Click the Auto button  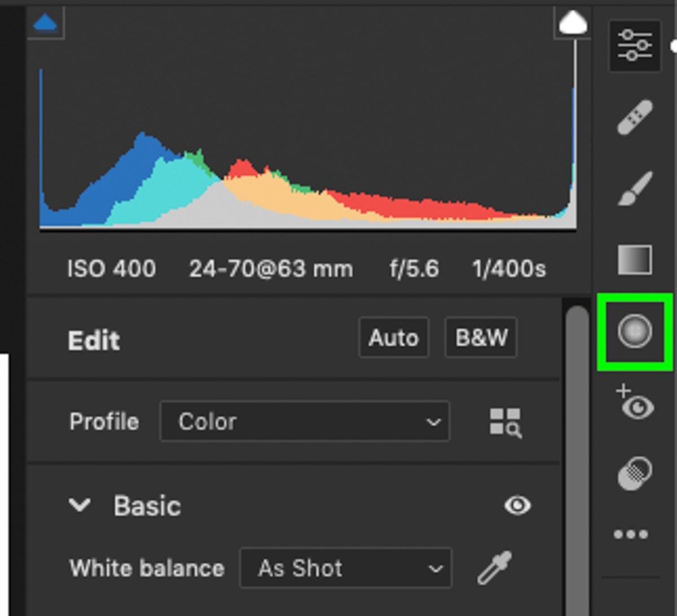(394, 338)
